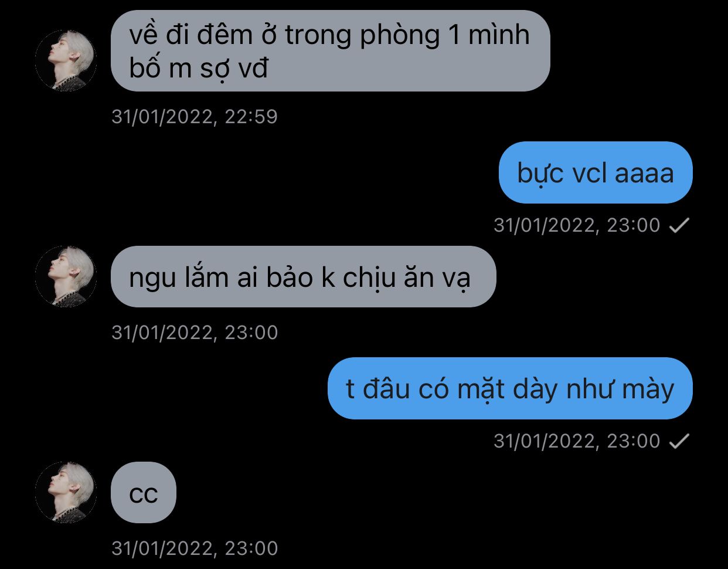This screenshot has height=569, width=728.
Task: Click "bố m sợ vđ" line of first bubble
Action: point(199,70)
